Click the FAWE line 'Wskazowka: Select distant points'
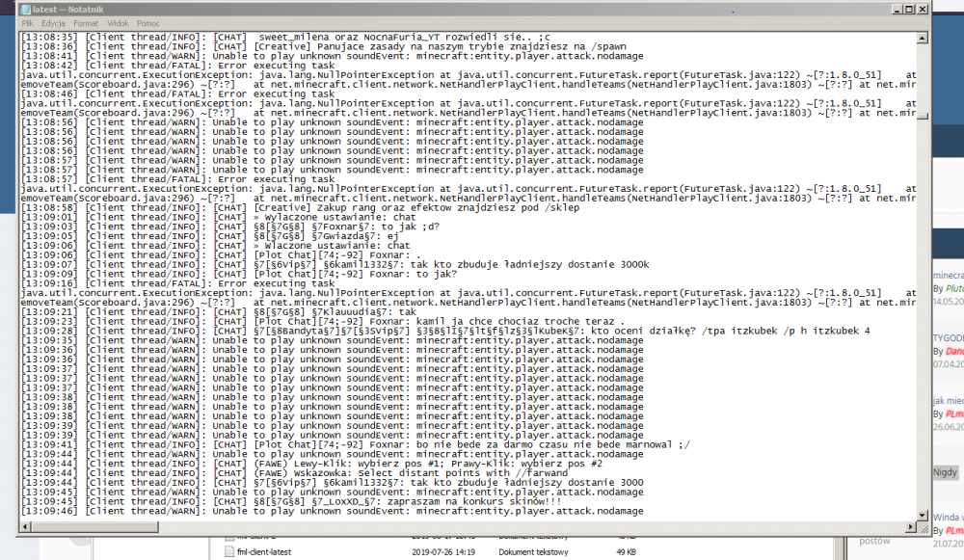 pyautogui.click(x=294, y=473)
